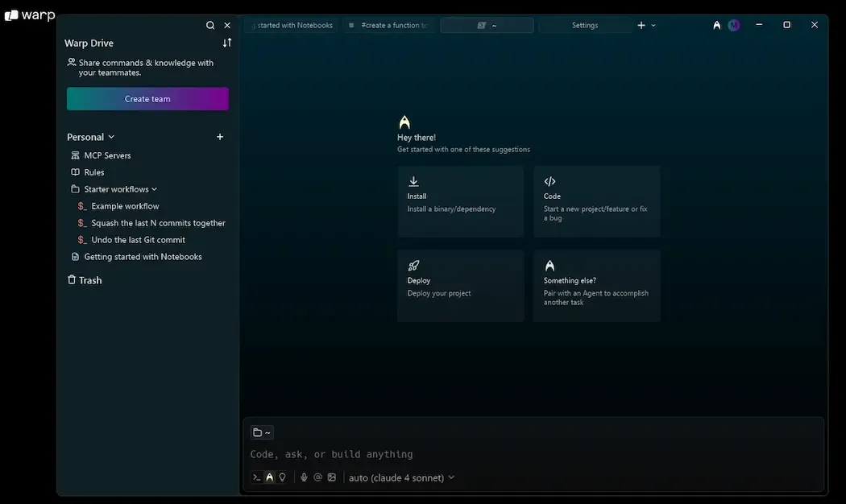Click the microphone voice input icon
Image resolution: width=846 pixels, height=504 pixels.
304,477
